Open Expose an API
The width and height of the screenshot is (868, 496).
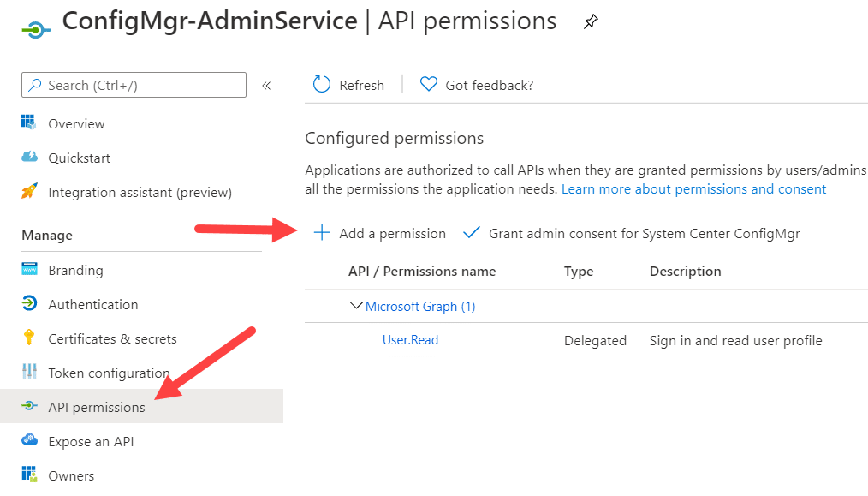(92, 442)
